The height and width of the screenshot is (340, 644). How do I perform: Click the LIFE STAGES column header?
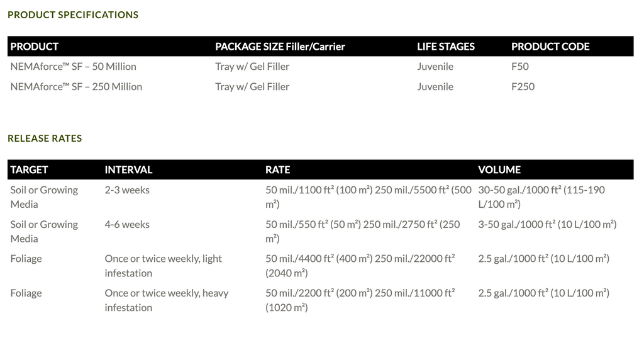(446, 47)
